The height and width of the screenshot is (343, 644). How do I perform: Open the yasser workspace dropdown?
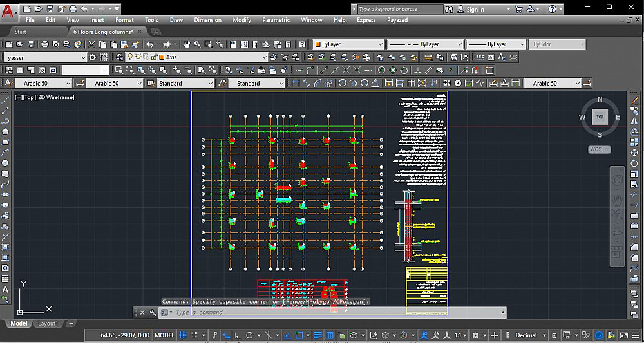click(x=84, y=57)
